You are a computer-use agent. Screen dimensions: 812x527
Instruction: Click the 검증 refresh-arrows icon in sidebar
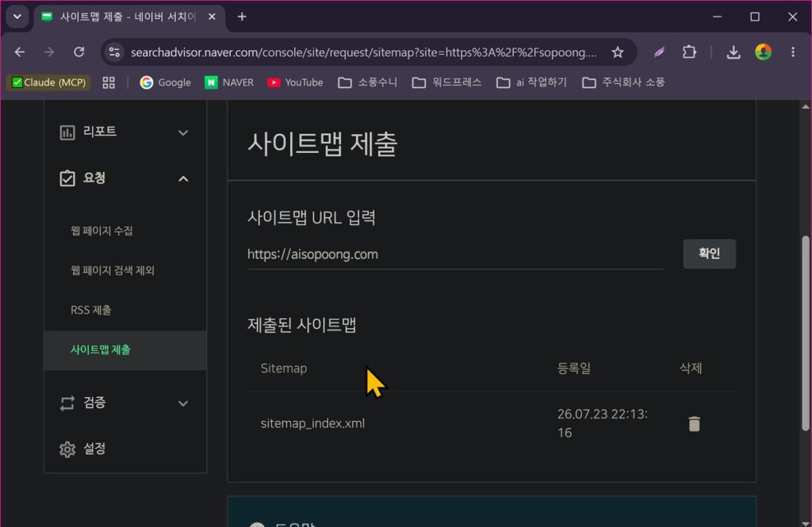(67, 403)
